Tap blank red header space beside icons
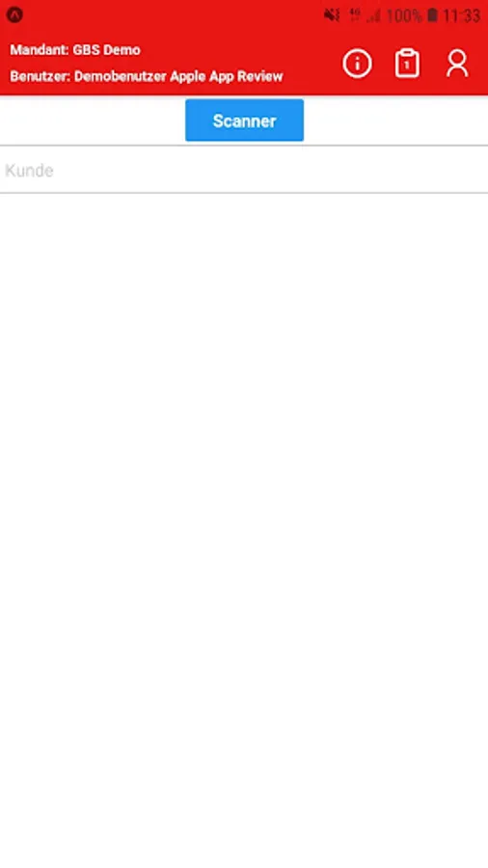The image size is (488, 868). tap(312, 62)
